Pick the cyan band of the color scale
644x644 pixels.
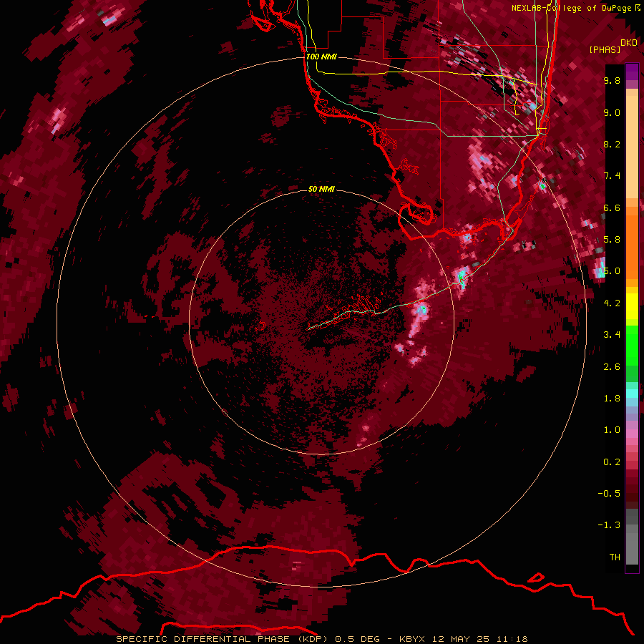632,394
